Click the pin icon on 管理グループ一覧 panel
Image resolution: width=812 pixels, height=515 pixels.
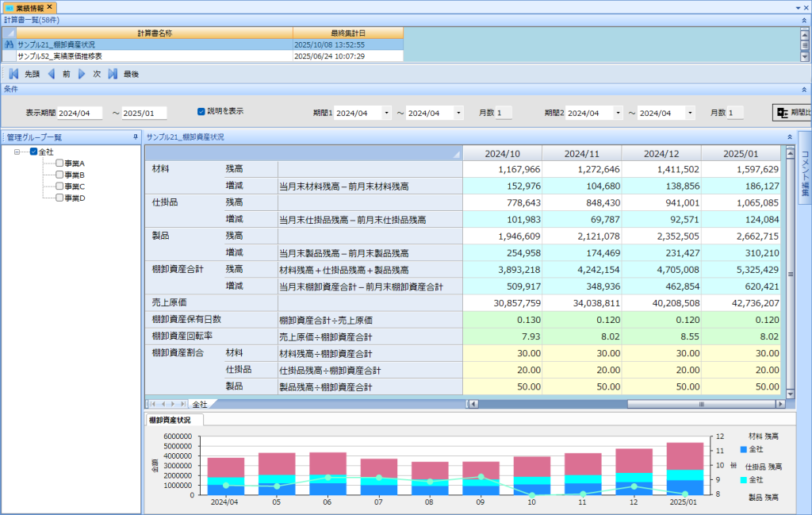pyautogui.click(x=135, y=137)
